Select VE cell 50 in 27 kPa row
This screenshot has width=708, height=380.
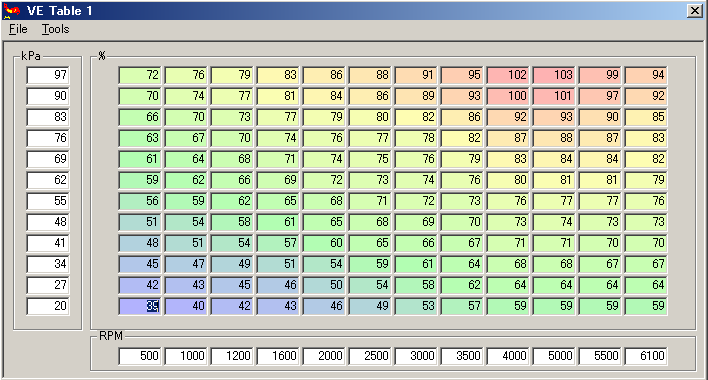[324, 285]
